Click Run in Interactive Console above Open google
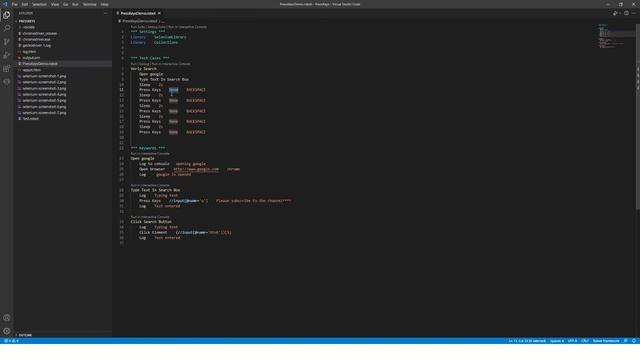Screen dimensions: 640x360 point(150,153)
